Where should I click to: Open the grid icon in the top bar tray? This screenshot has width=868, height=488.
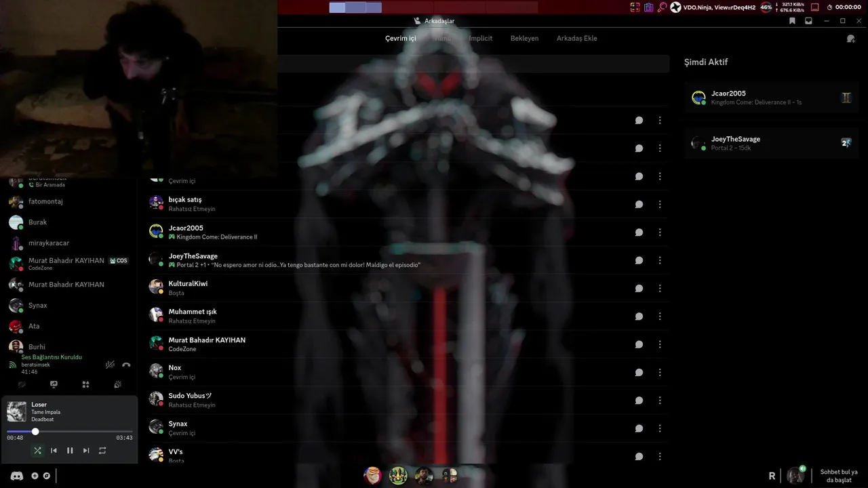635,7
